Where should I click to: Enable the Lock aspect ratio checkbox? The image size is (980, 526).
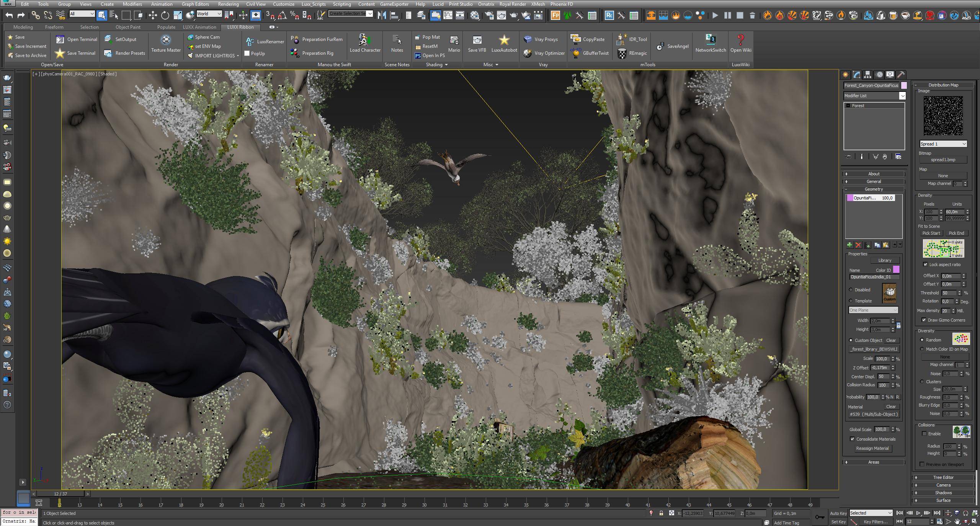[x=926, y=265]
